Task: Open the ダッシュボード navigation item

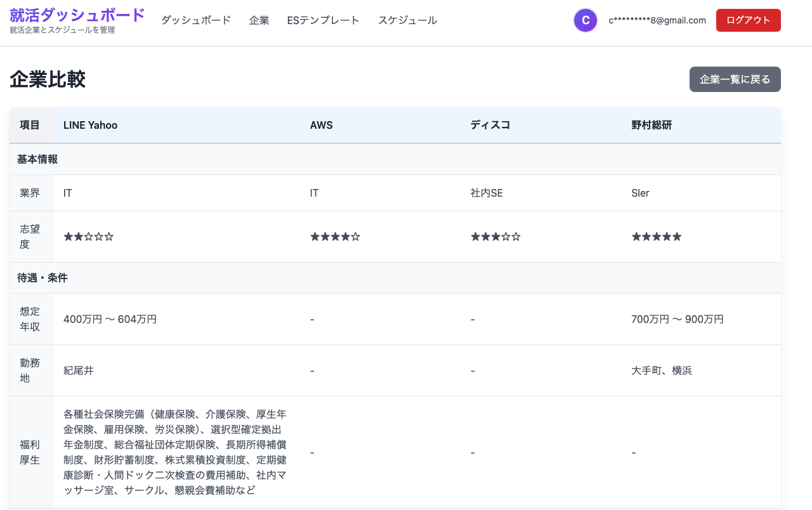Action: coord(196,20)
